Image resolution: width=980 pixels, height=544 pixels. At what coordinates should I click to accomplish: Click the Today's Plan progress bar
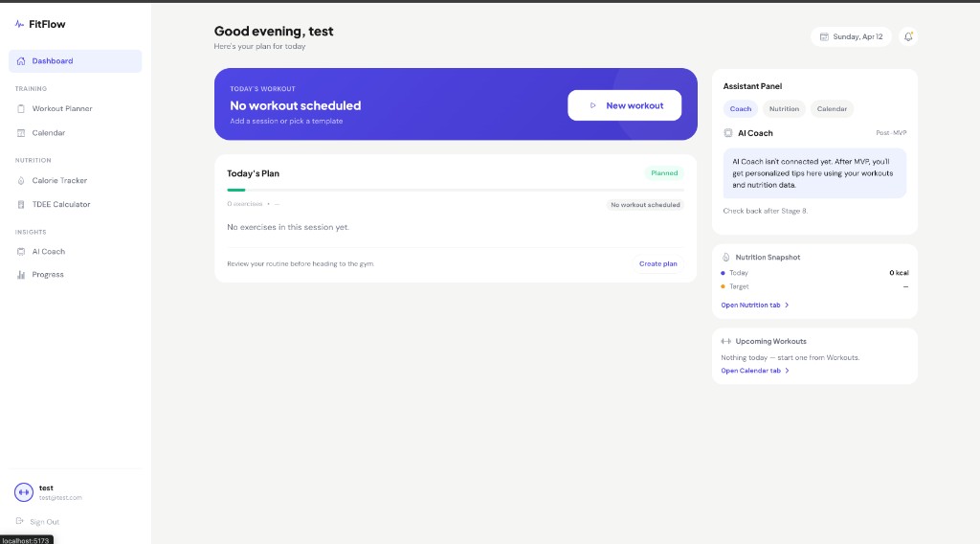(455, 190)
